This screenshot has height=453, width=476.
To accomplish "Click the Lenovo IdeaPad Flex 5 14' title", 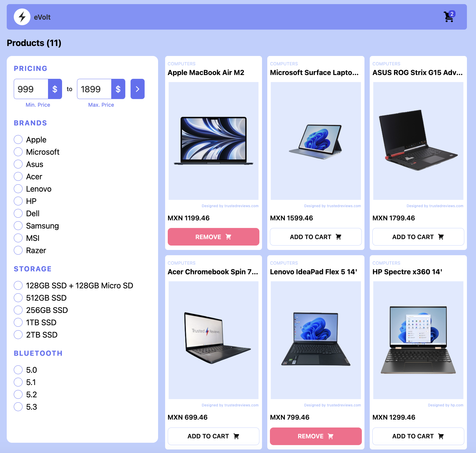I will (x=314, y=272).
